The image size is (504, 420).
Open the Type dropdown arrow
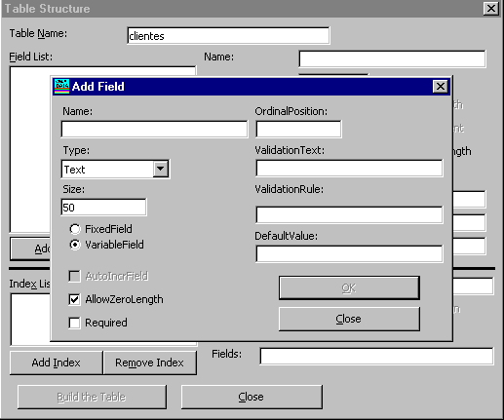point(161,169)
